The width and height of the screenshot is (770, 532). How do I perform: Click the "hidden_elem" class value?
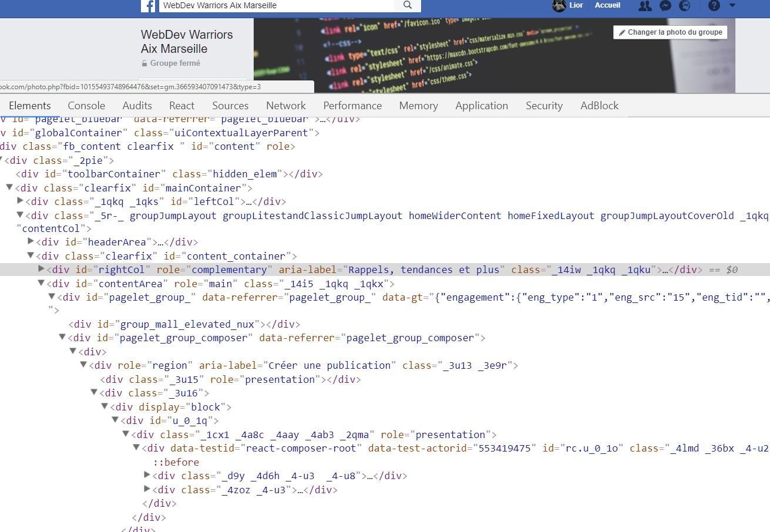pyautogui.click(x=245, y=174)
